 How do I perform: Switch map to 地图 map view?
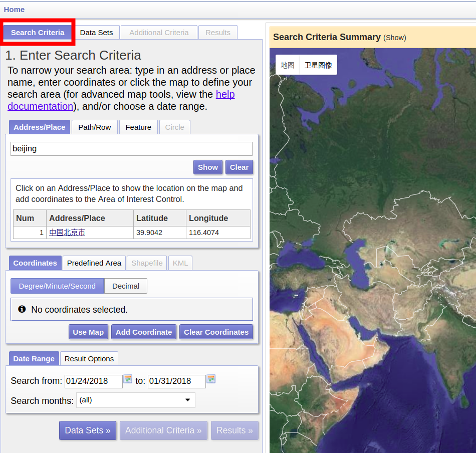click(x=287, y=65)
